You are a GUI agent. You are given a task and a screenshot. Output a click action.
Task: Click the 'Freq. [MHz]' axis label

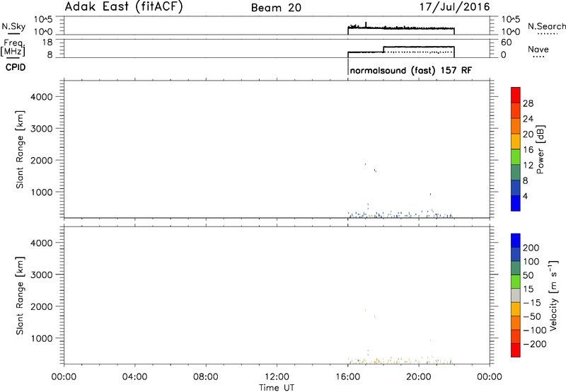click(13, 47)
